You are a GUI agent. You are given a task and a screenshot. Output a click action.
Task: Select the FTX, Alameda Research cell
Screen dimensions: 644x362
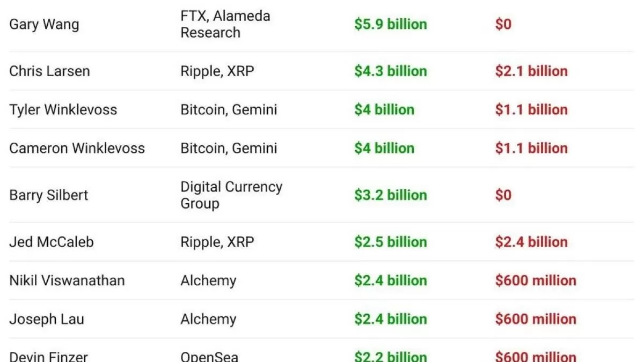[x=225, y=25]
